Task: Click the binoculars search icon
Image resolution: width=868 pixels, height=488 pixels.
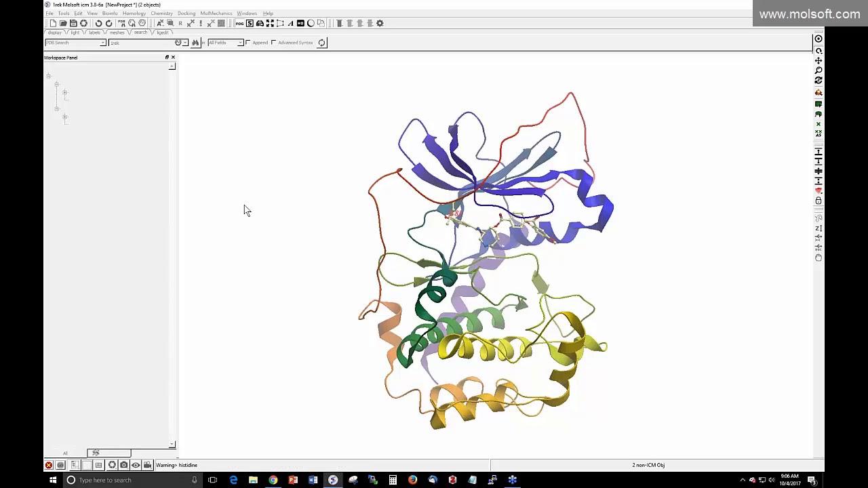Action: click(195, 43)
